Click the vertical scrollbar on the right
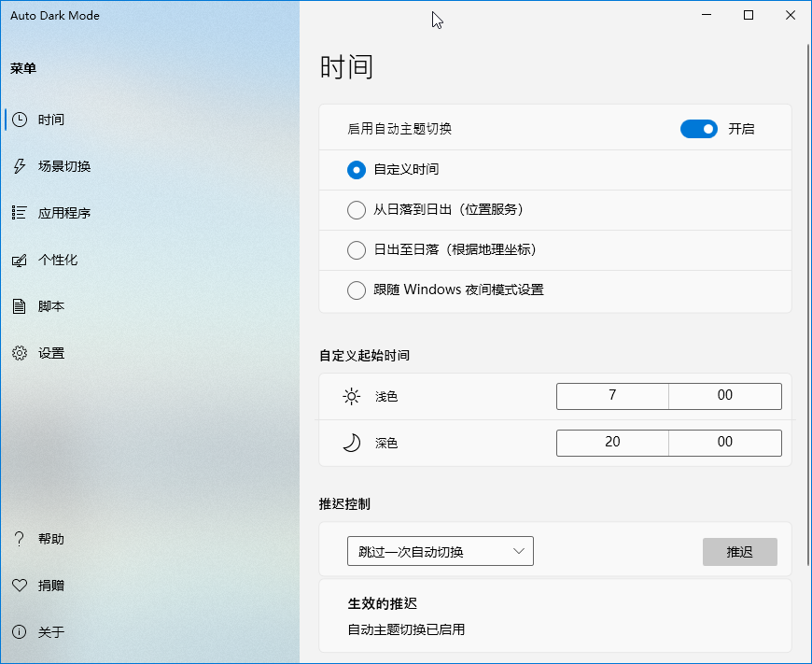 click(809, 305)
